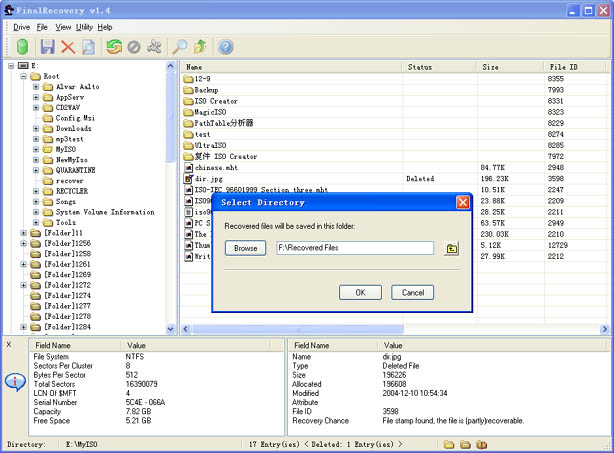Image resolution: width=614 pixels, height=453 pixels.
Task: Expand the AppServ folder
Action: point(36,97)
